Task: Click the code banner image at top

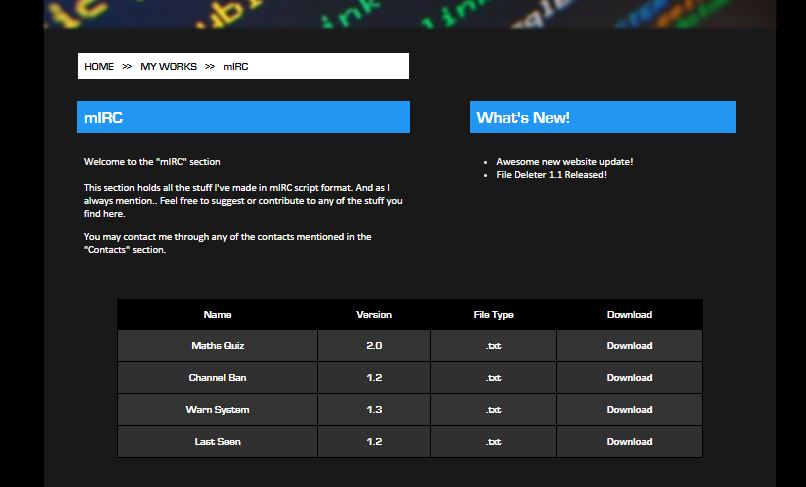Action: coord(410,14)
